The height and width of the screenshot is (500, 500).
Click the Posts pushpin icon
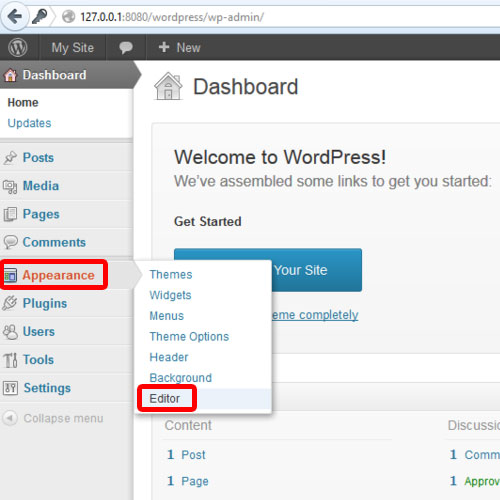pyautogui.click(x=10, y=158)
